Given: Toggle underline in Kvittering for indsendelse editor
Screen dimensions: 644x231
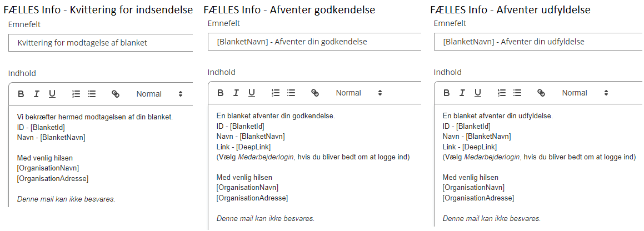Looking at the screenshot, I should point(52,94).
